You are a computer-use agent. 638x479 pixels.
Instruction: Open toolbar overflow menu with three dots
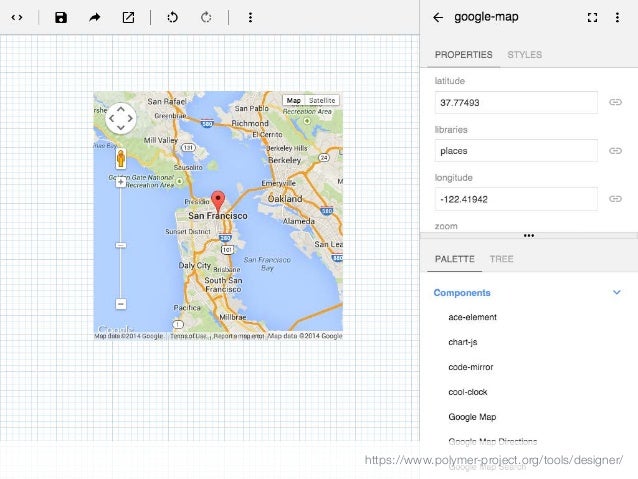click(250, 17)
